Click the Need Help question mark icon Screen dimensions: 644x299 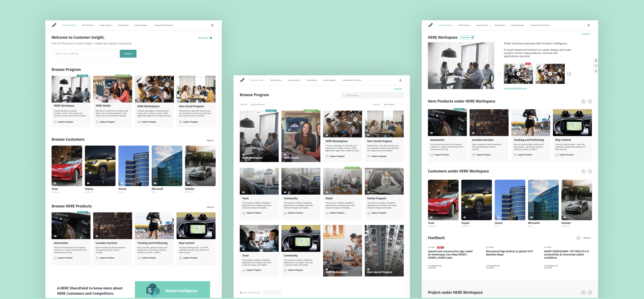(x=211, y=38)
